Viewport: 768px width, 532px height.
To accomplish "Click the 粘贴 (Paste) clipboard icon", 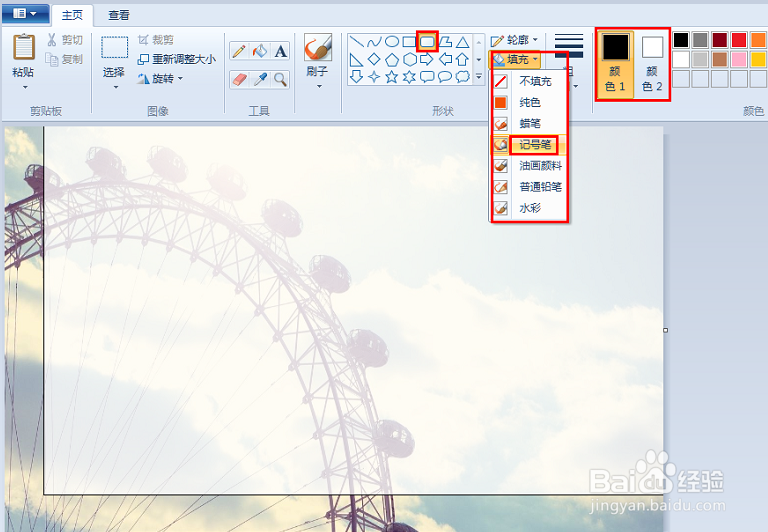I will coord(24,47).
